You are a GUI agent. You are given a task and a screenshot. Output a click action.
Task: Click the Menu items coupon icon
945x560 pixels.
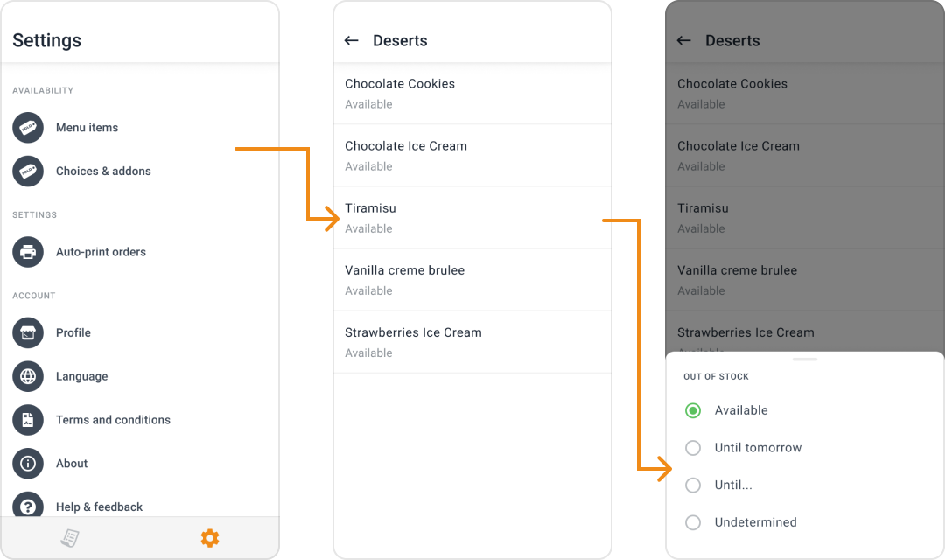(27, 127)
